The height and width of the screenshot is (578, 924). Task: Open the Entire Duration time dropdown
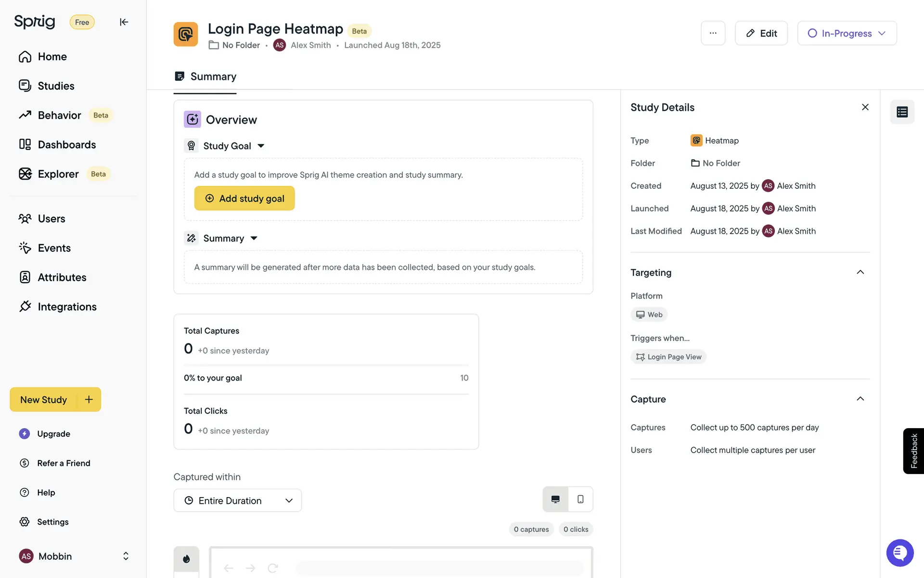pyautogui.click(x=238, y=500)
